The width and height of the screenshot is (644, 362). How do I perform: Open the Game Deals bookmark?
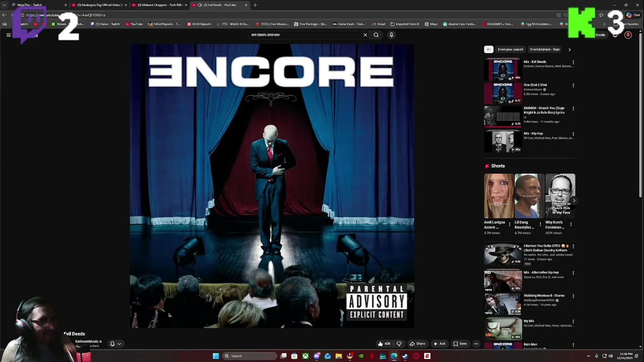click(x=349, y=24)
